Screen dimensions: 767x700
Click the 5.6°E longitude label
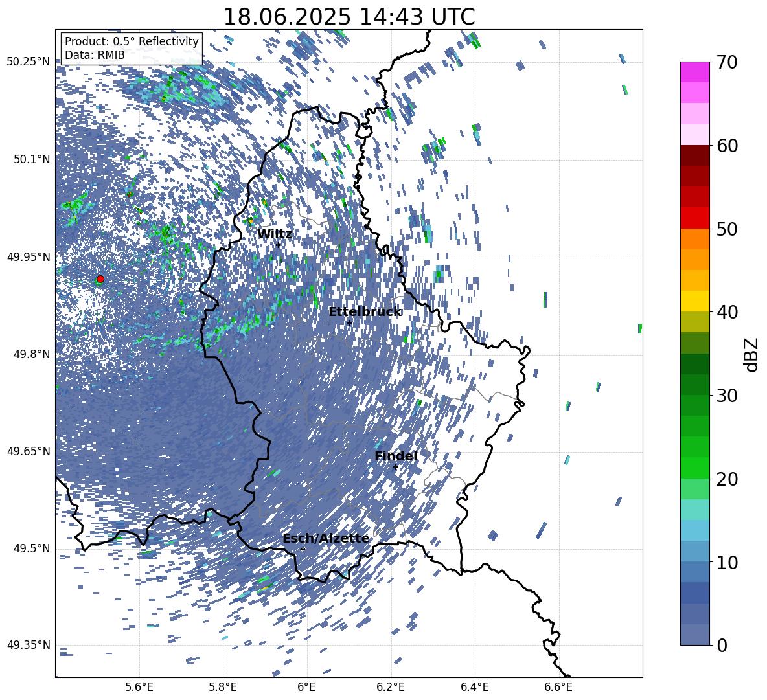tap(139, 687)
